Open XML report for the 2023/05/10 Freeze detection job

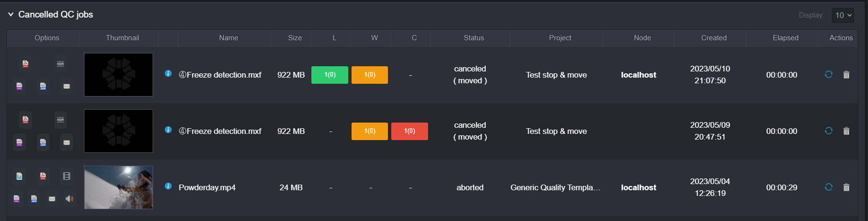[x=19, y=86]
